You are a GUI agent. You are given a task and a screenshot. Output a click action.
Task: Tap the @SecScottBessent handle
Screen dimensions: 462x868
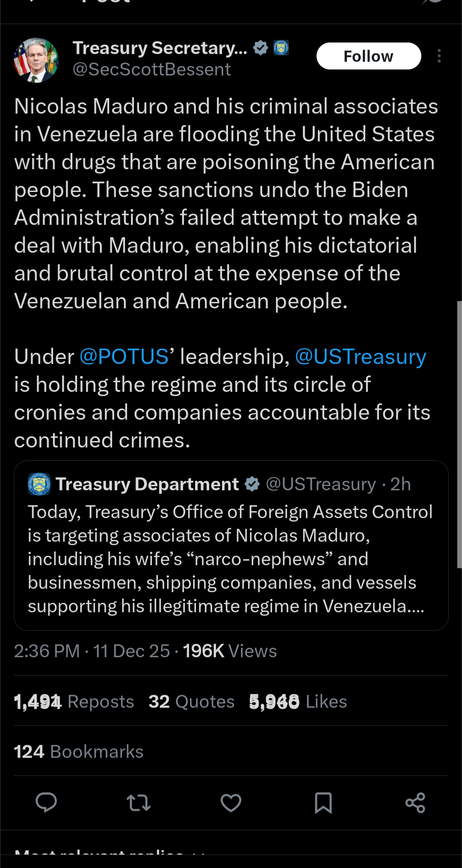(x=152, y=69)
